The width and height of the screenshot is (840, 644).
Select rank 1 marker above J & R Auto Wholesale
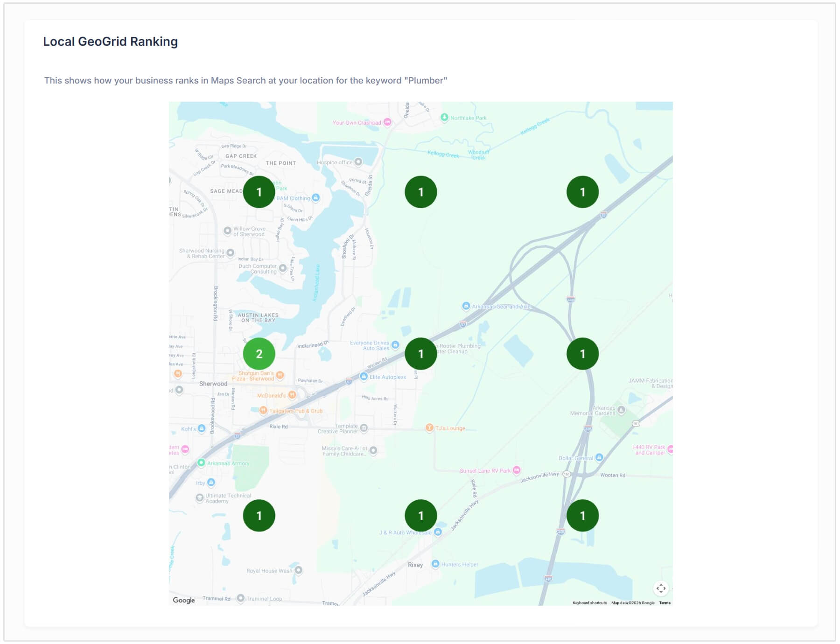pos(420,516)
